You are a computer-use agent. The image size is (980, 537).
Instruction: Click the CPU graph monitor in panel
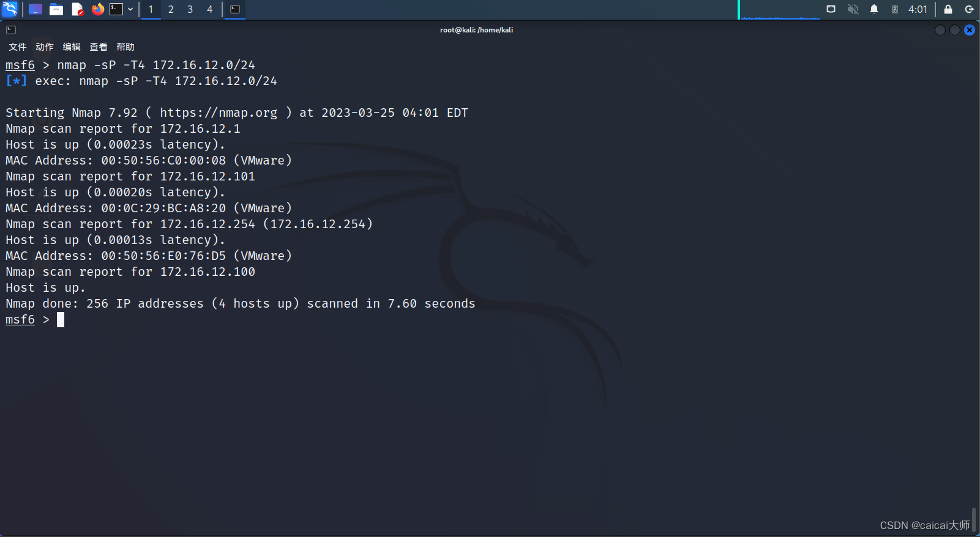tap(779, 10)
